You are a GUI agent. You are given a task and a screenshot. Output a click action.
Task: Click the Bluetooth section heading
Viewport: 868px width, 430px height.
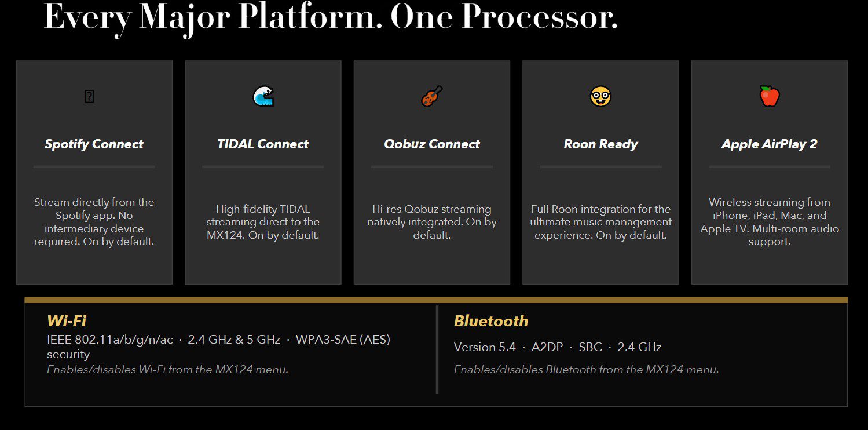pos(491,321)
